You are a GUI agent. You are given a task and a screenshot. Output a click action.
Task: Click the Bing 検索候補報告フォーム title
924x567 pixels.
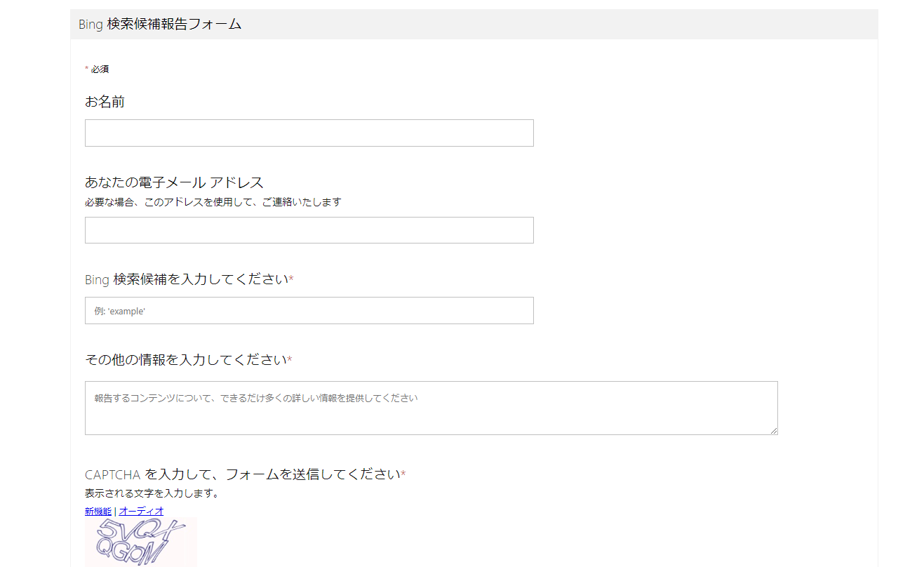click(x=160, y=24)
